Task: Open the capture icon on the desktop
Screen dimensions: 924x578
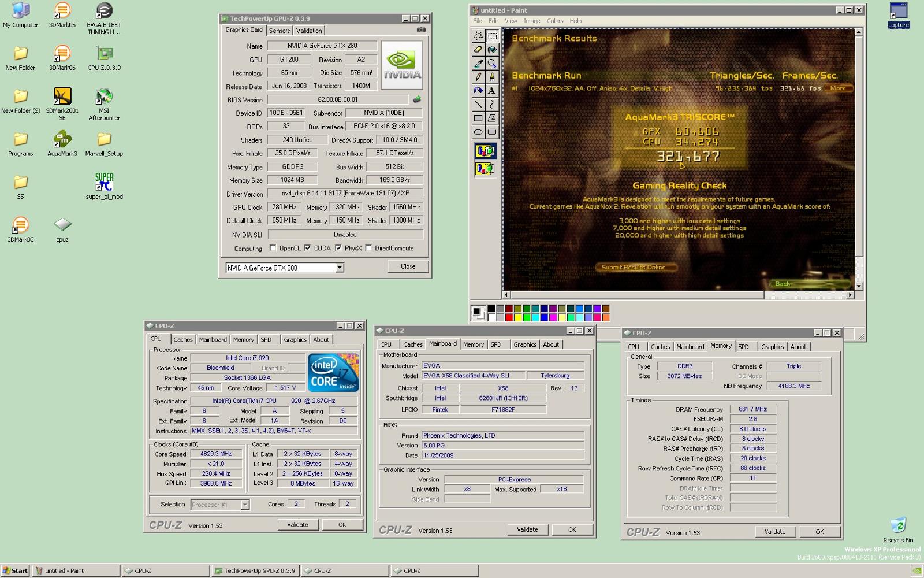Action: (x=899, y=16)
